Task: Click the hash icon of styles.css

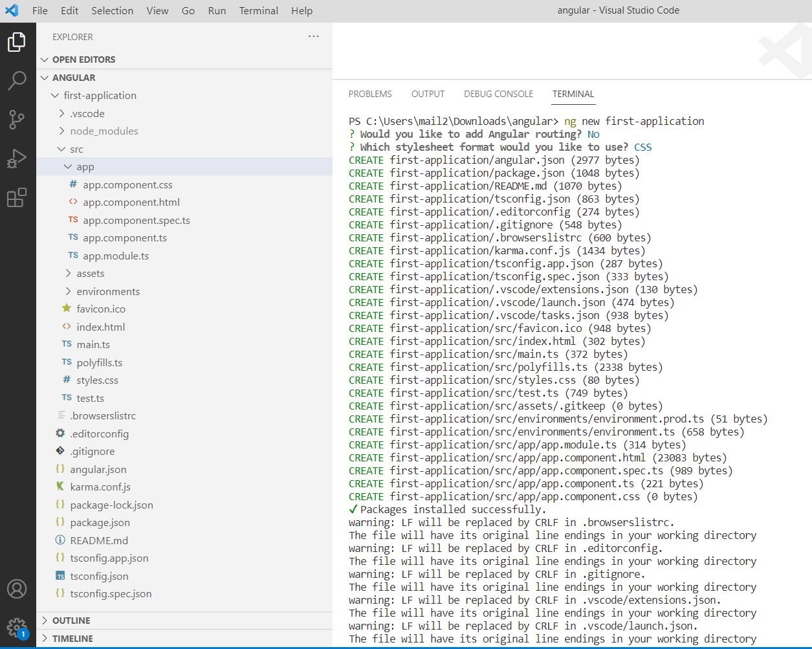Action: tap(67, 380)
